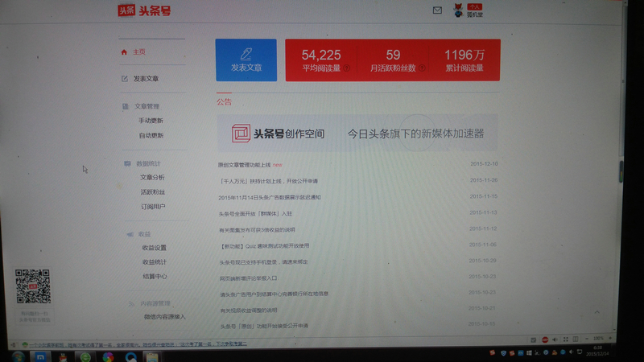Click the news ticker link in browser status bar
Image resolution: width=644 pixels, height=362 pixels.
click(138, 344)
